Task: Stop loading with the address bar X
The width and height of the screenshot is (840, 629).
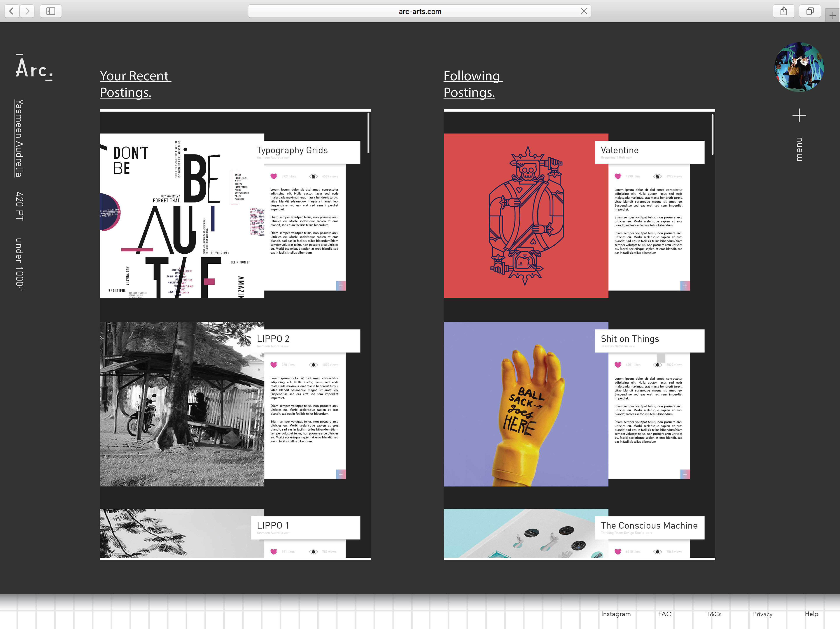Action: (584, 11)
